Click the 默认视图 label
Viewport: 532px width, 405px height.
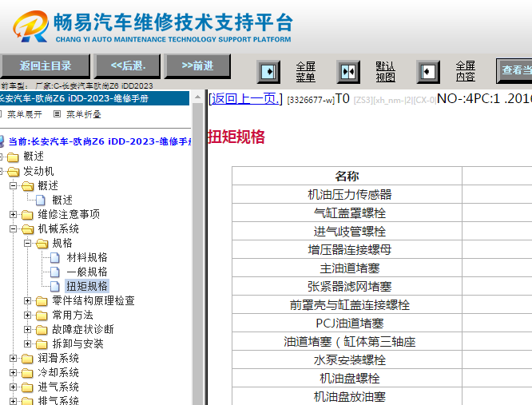click(386, 72)
